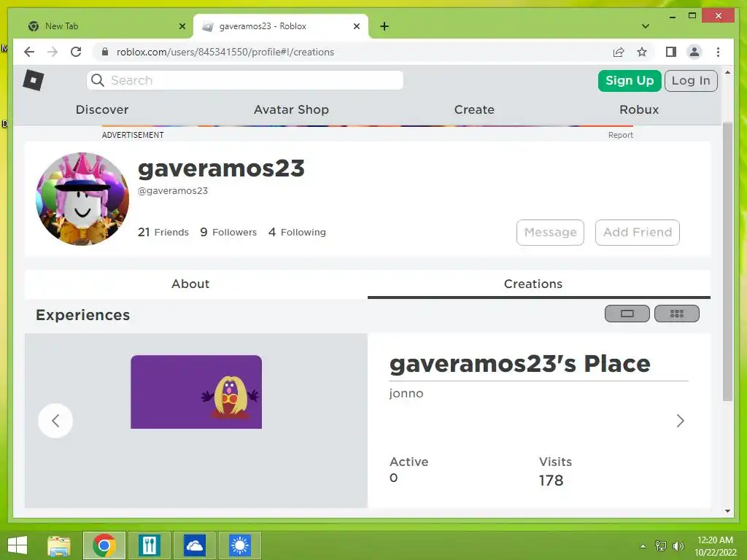747x560 pixels.
Task: Click the padlock site info icon
Action: (x=105, y=52)
